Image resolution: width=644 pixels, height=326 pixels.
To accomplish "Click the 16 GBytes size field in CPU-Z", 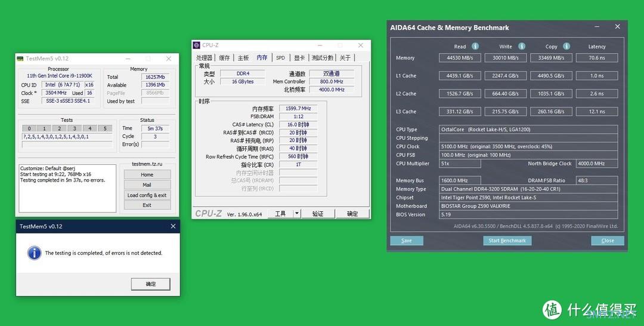I will 242,81.
